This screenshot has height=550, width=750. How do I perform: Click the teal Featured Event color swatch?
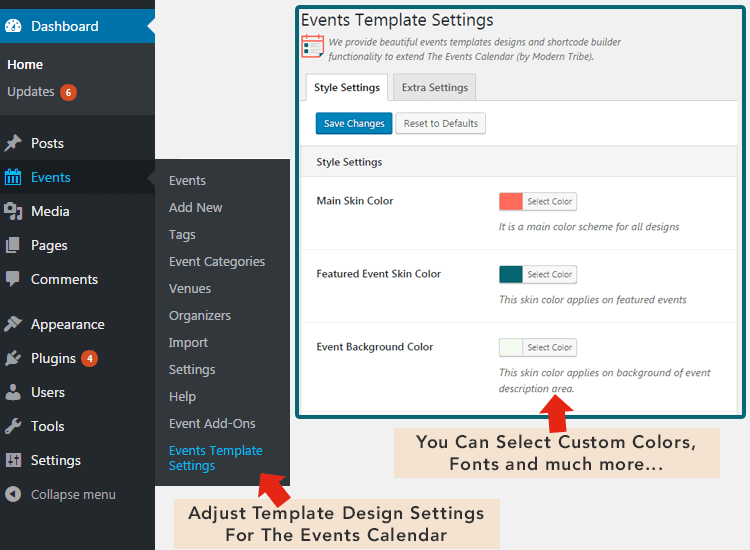point(511,275)
